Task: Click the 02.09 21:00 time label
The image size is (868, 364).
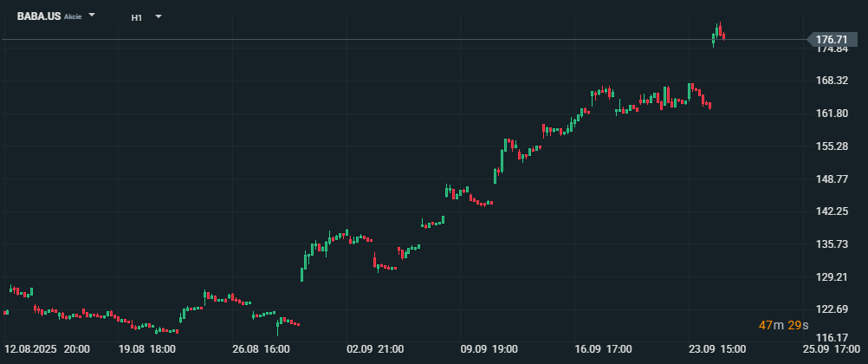Action: point(375,349)
